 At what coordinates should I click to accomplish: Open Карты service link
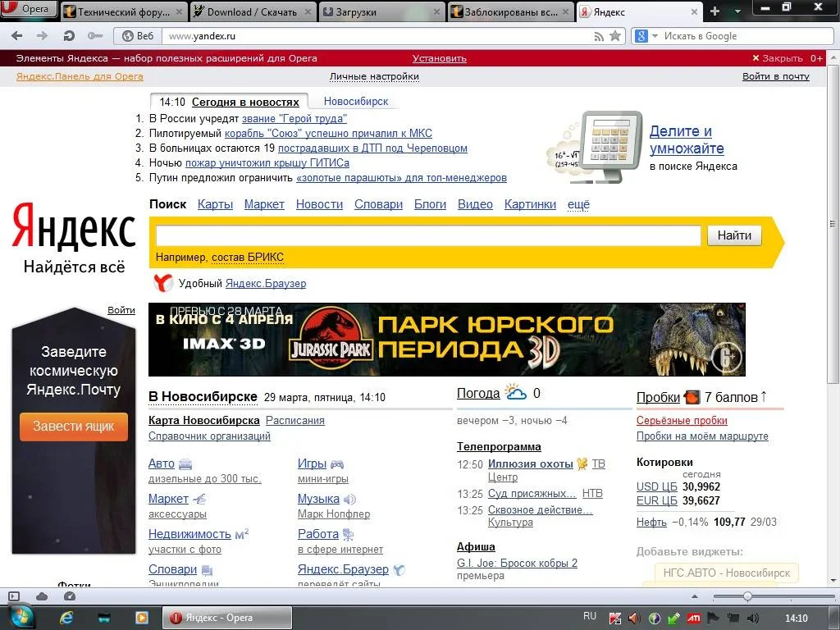[215, 204]
